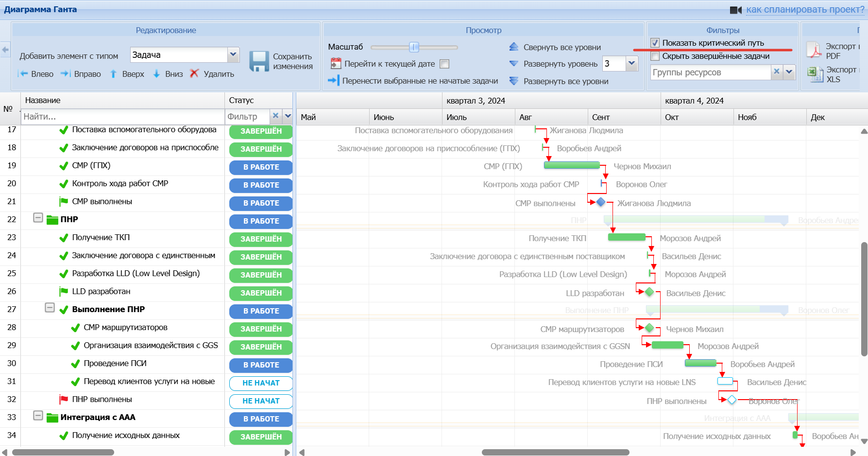Uncheck Показать критический путь checkbox

655,43
